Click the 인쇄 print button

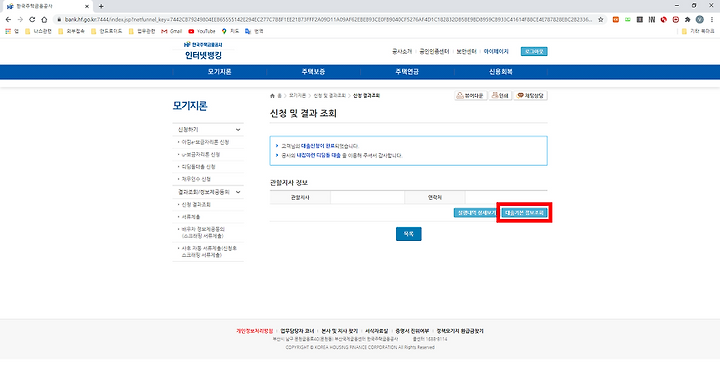pyautogui.click(x=500, y=96)
